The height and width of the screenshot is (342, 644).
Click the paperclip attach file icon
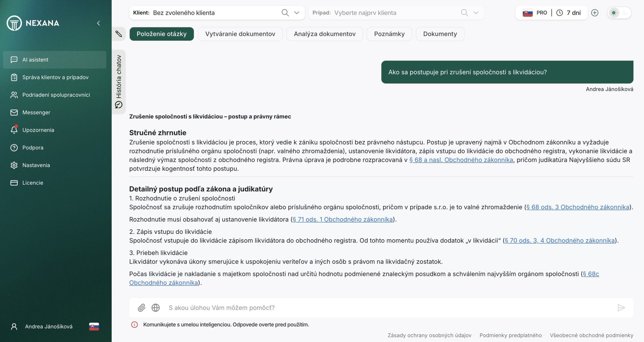click(x=141, y=308)
